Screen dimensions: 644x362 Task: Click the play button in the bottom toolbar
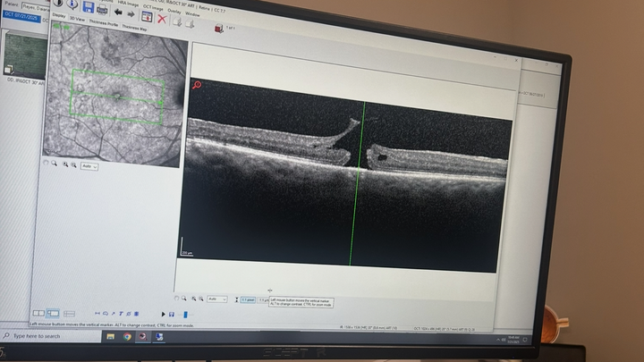(164, 314)
